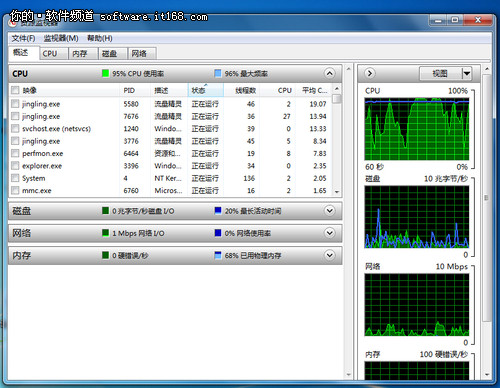Expand the 磁盘 section chevron
This screenshot has height=388, width=500.
(329, 211)
